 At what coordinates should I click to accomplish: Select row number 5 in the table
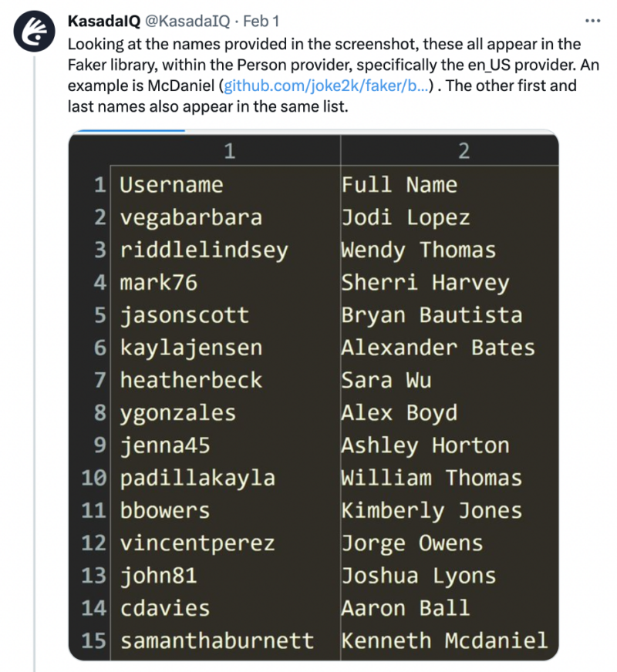click(99, 315)
